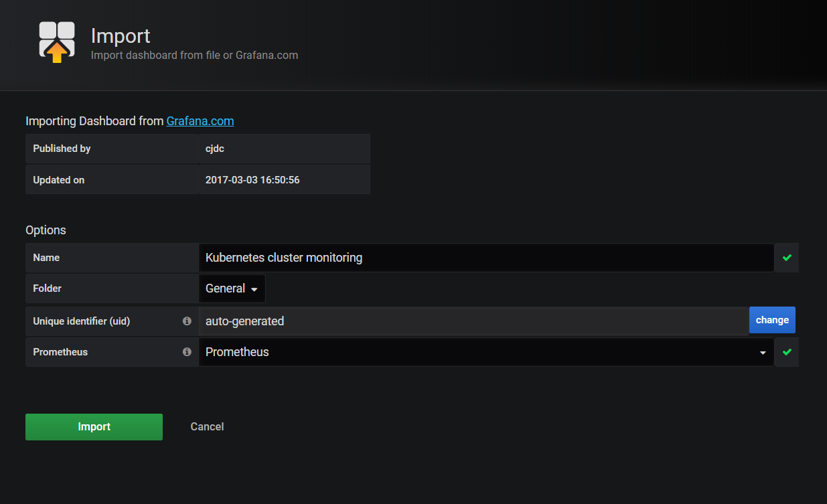Click green checkmark beside Name field
The height and width of the screenshot is (504, 827).
787,258
